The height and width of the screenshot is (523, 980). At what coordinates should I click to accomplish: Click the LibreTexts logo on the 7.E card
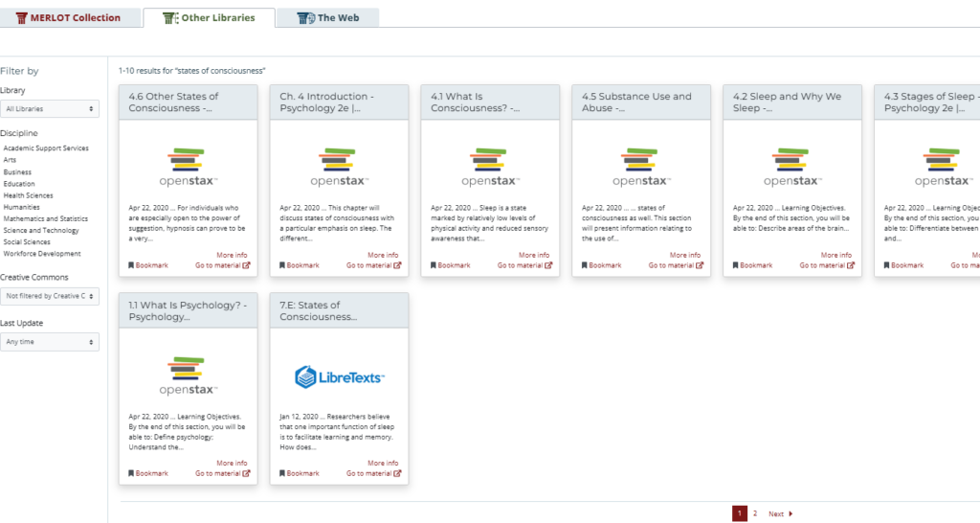click(x=340, y=377)
